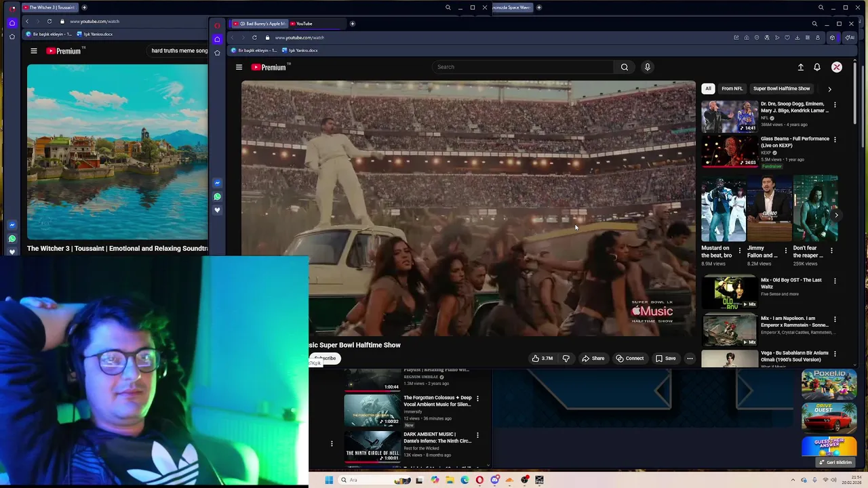Viewport: 868px width, 488px height.
Task: Open Mustard on the beat short
Action: pos(723,209)
